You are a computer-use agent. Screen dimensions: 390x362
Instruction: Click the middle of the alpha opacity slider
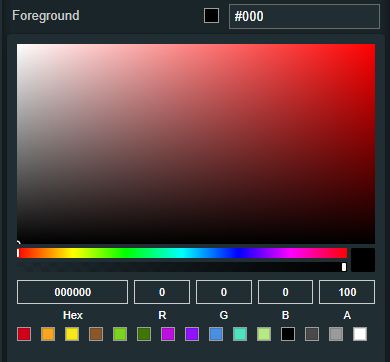tap(182, 267)
